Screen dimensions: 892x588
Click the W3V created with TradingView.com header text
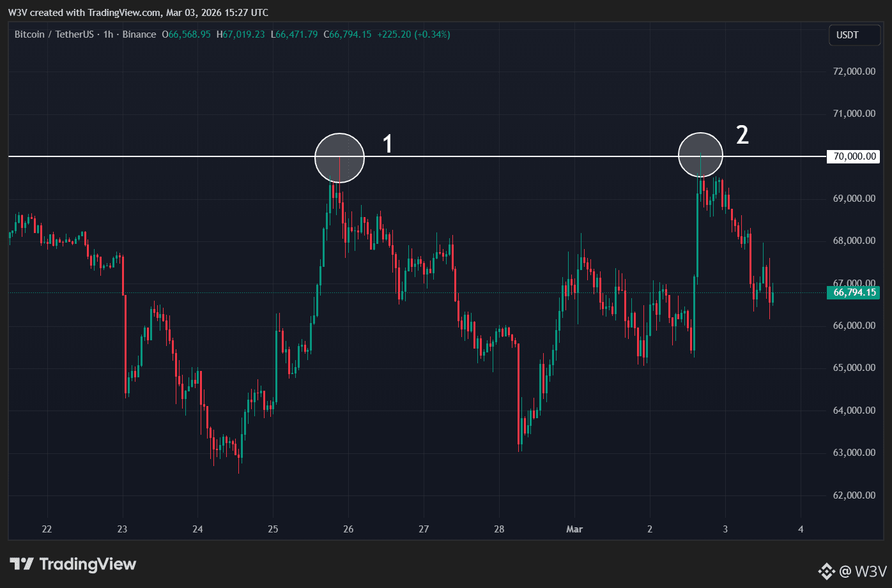tap(138, 13)
